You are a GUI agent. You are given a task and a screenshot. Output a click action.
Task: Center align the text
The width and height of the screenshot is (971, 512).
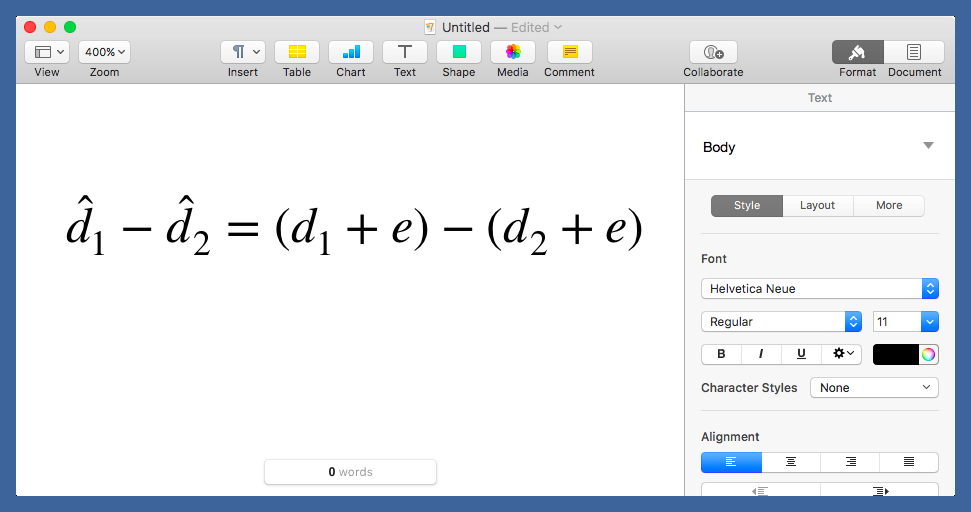(791, 462)
